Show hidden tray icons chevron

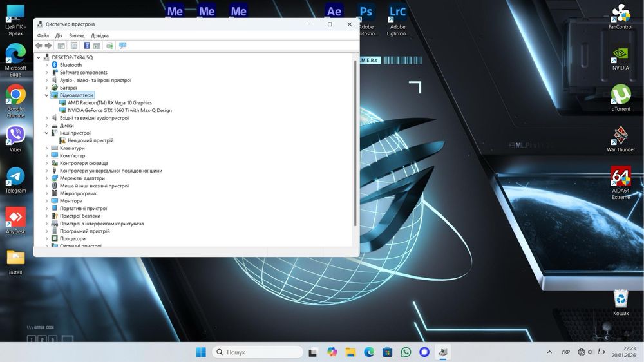pos(549,352)
